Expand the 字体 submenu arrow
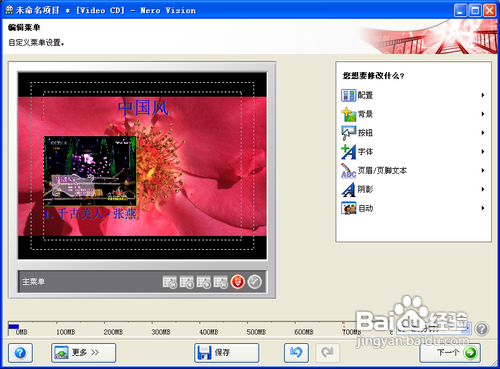 click(483, 152)
